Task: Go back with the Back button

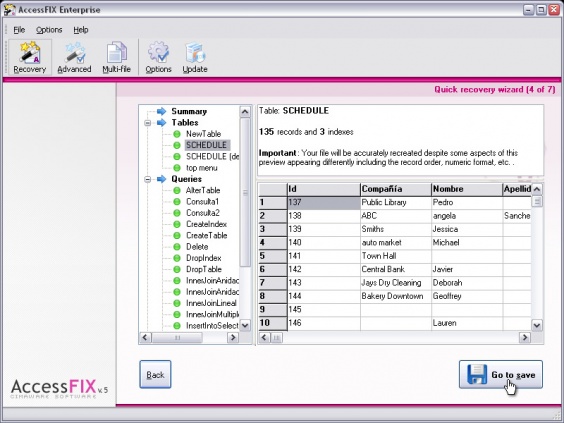Action: (155, 374)
